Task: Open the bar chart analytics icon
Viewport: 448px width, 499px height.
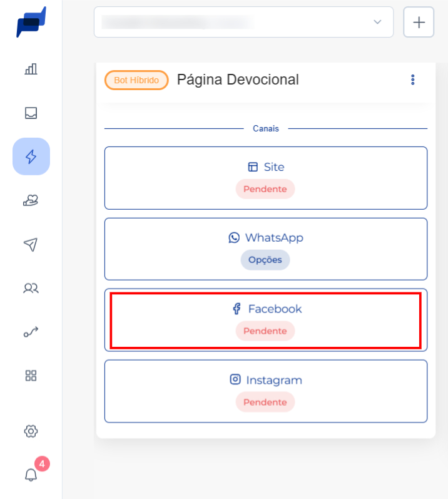Action: tap(31, 69)
